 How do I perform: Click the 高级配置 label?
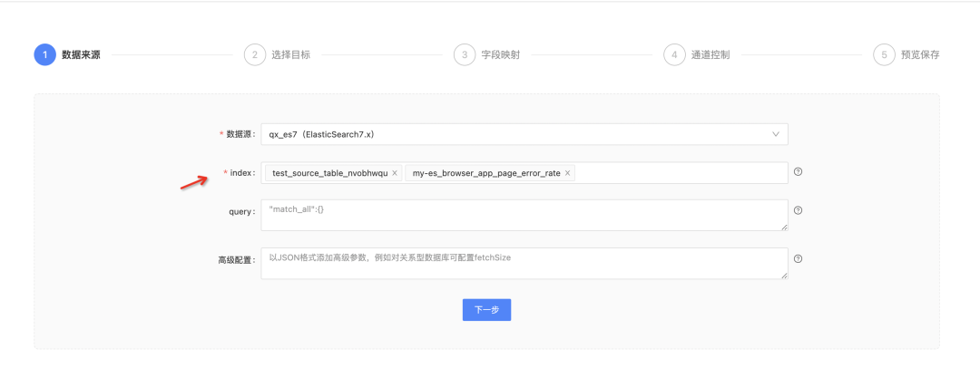click(237, 260)
